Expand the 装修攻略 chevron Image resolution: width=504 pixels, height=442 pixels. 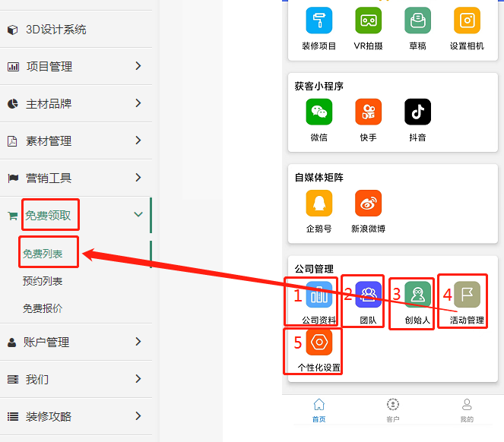(138, 416)
